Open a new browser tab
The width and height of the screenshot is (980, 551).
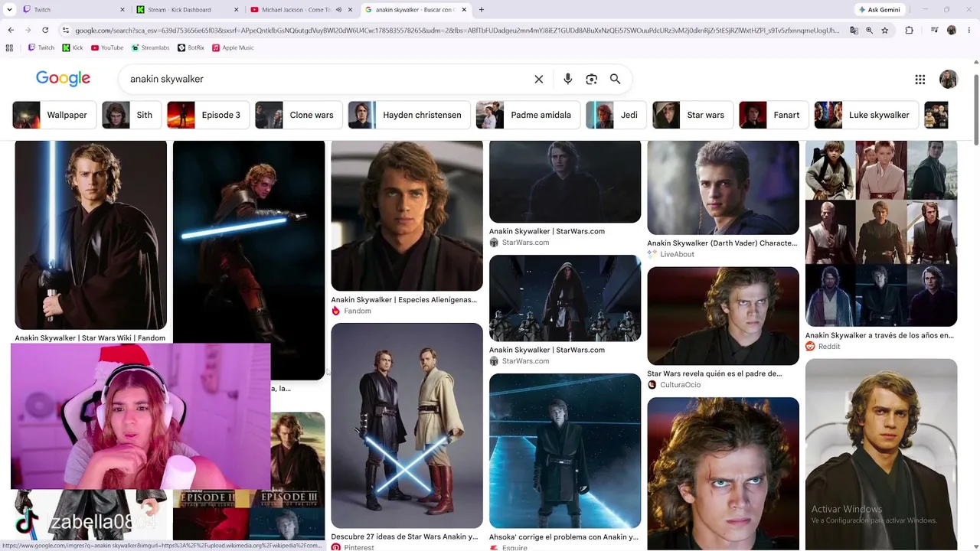tap(481, 10)
